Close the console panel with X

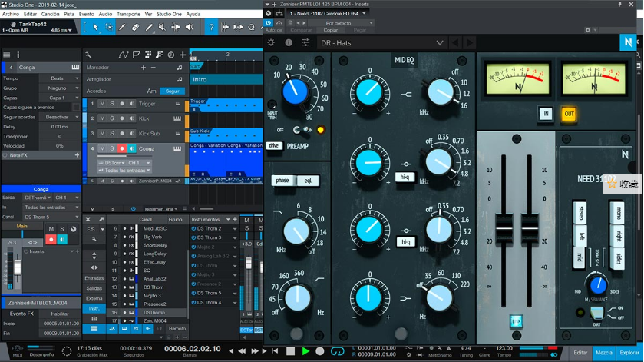pyautogui.click(x=88, y=219)
